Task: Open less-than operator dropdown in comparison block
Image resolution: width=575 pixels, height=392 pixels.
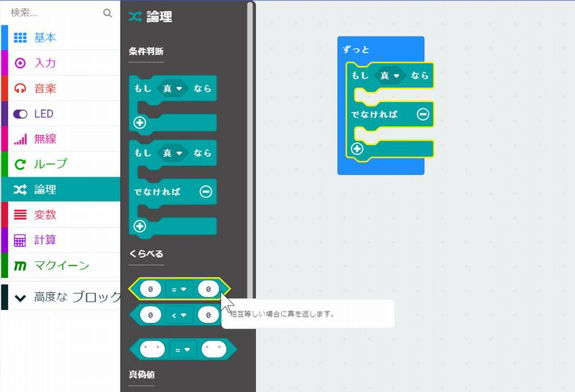Action: [x=179, y=314]
